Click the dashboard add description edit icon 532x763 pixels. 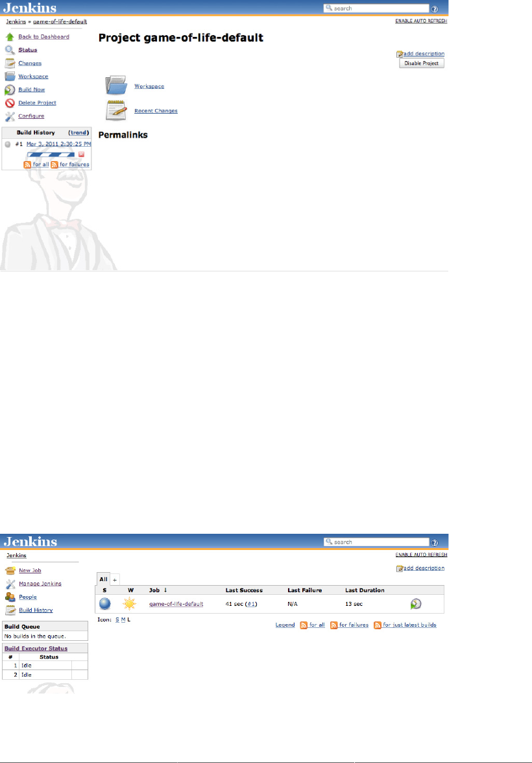click(x=400, y=568)
